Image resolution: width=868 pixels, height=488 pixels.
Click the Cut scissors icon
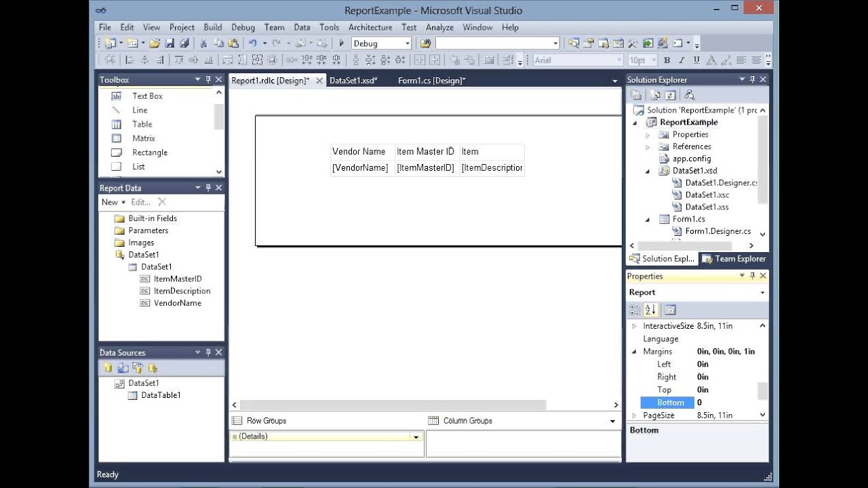[203, 43]
